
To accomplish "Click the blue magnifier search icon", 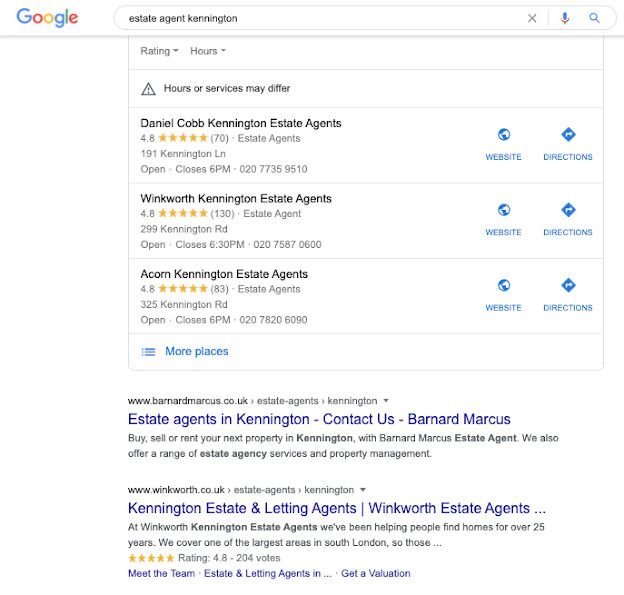I will [x=595, y=18].
